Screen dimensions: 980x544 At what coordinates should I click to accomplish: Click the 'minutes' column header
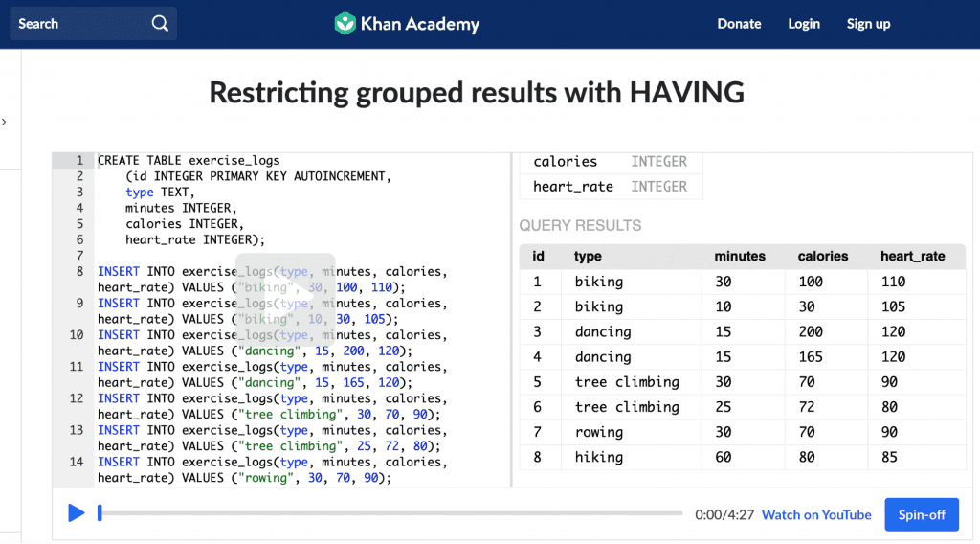740,257
